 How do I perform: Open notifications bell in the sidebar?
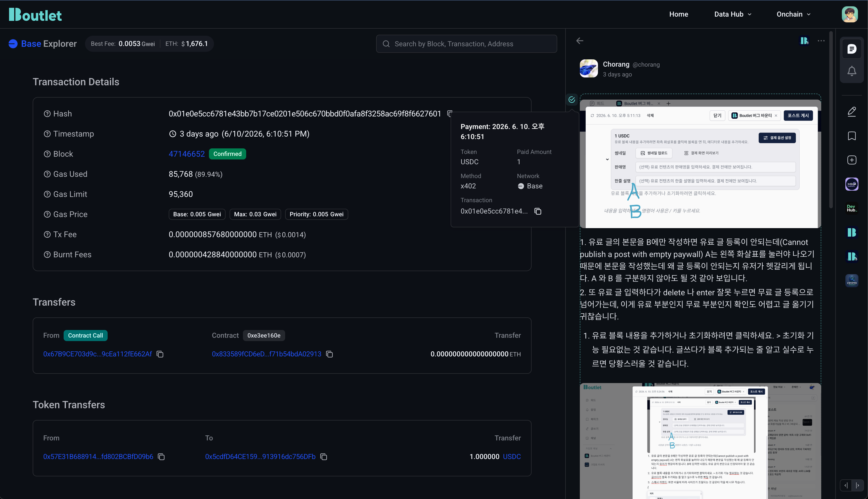[852, 71]
